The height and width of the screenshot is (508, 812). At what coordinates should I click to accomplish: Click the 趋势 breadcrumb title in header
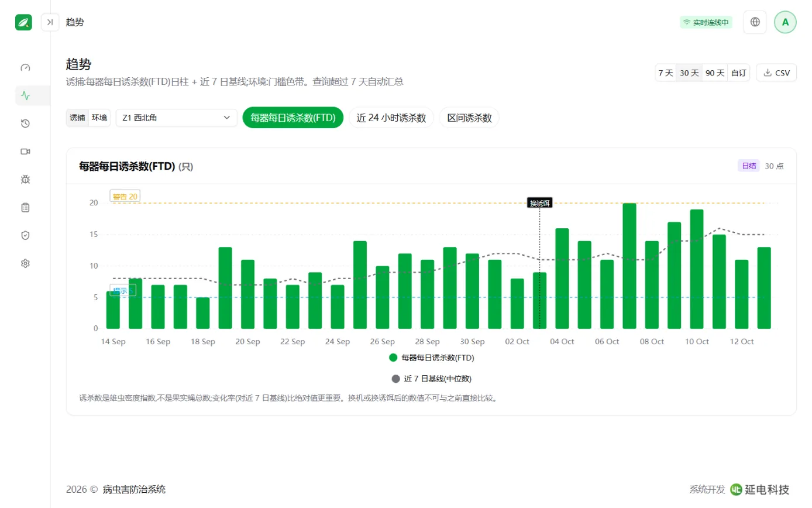click(x=75, y=22)
